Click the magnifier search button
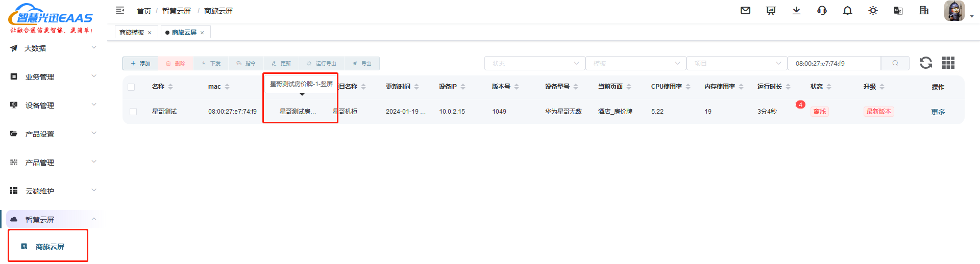This screenshot has width=980, height=264. point(895,63)
